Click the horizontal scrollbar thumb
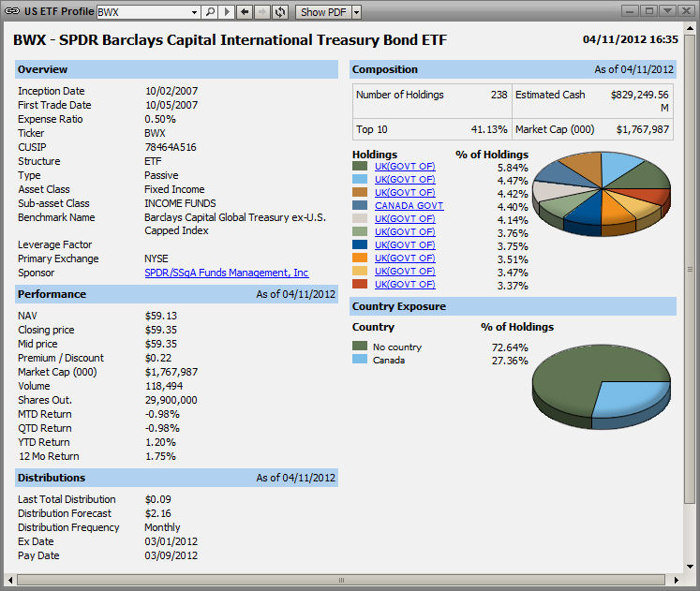This screenshot has height=591, width=700. (x=341, y=581)
